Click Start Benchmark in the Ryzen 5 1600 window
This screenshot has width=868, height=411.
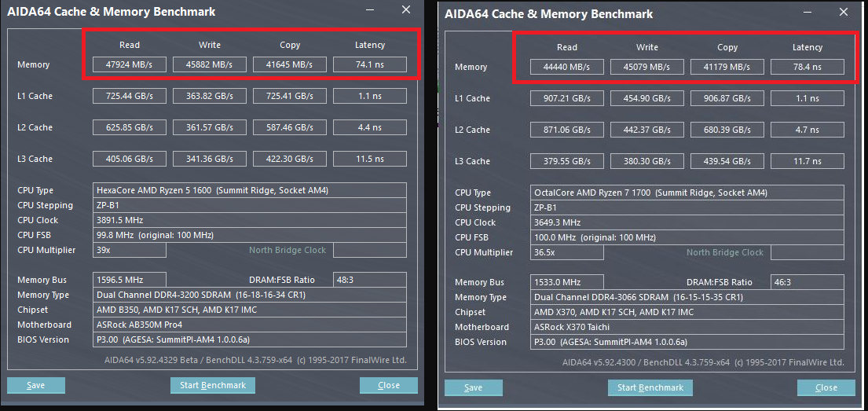(213, 385)
